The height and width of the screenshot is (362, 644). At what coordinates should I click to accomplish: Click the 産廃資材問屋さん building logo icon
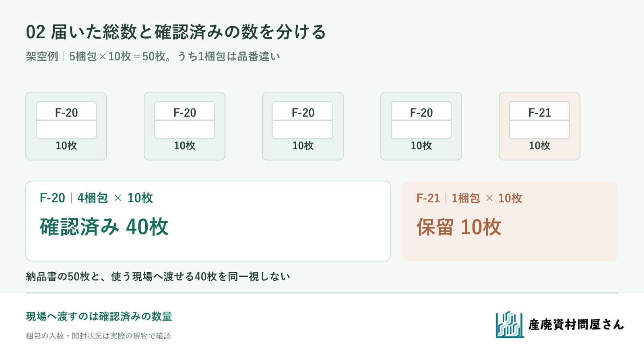coord(510,324)
